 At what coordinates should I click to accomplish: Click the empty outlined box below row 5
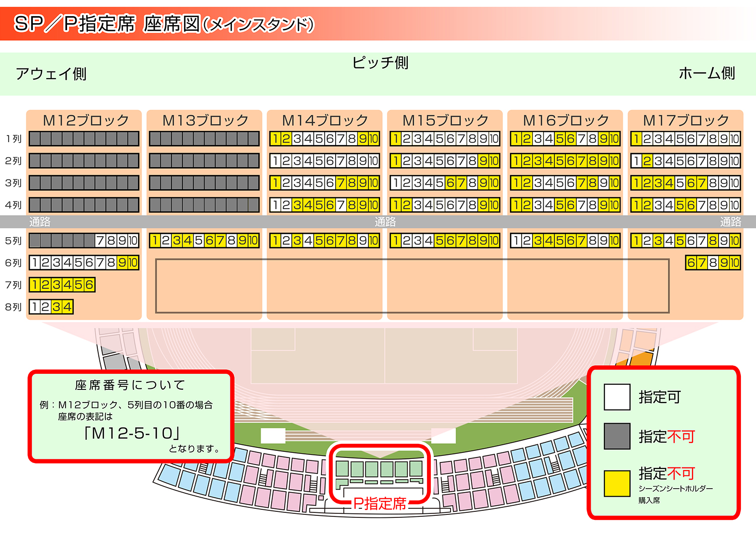coord(412,286)
